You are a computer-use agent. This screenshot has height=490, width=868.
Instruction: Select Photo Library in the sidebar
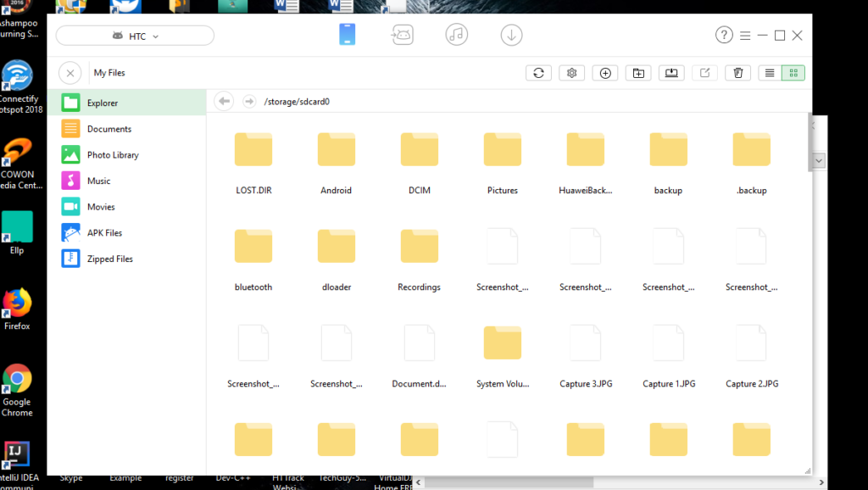click(113, 155)
